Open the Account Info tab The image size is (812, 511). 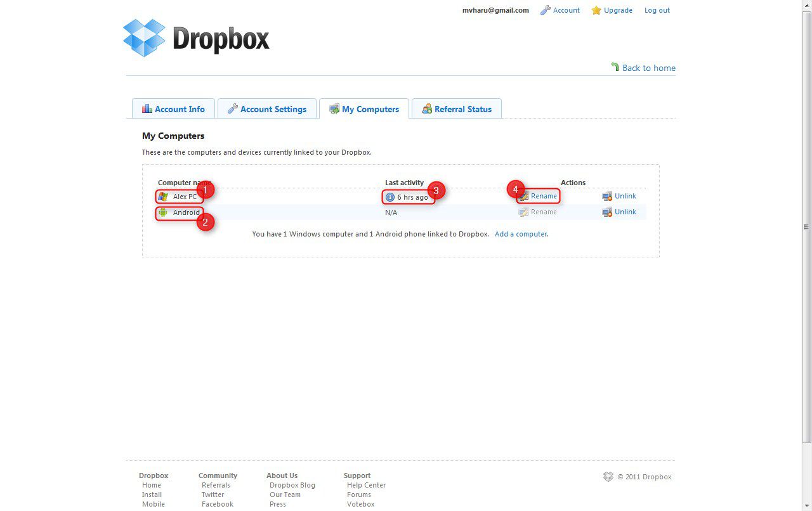173,108
